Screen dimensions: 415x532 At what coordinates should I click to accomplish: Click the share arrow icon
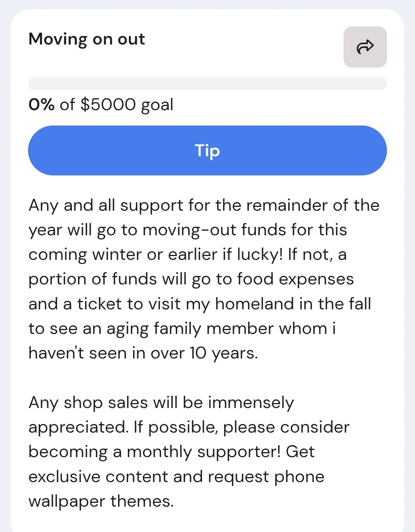(365, 47)
